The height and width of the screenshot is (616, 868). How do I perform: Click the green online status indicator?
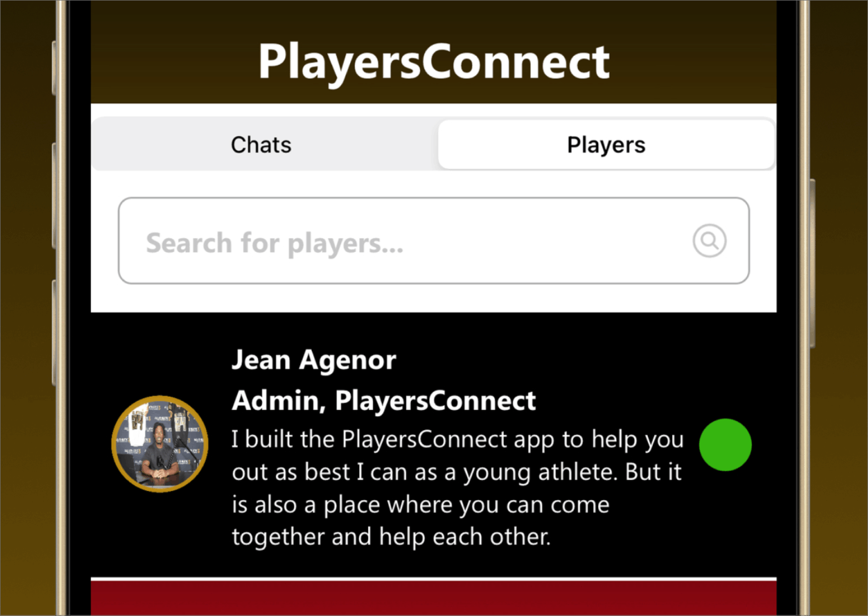point(725,445)
